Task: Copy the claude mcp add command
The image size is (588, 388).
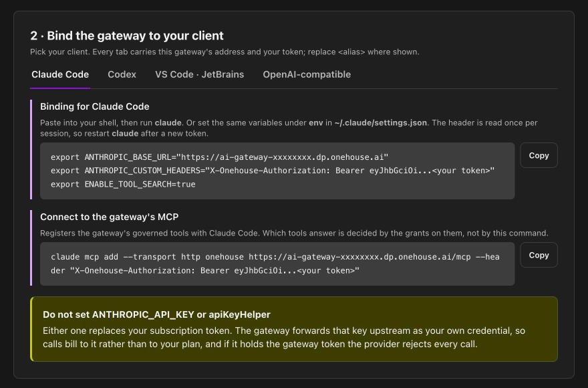Action: 539,255
